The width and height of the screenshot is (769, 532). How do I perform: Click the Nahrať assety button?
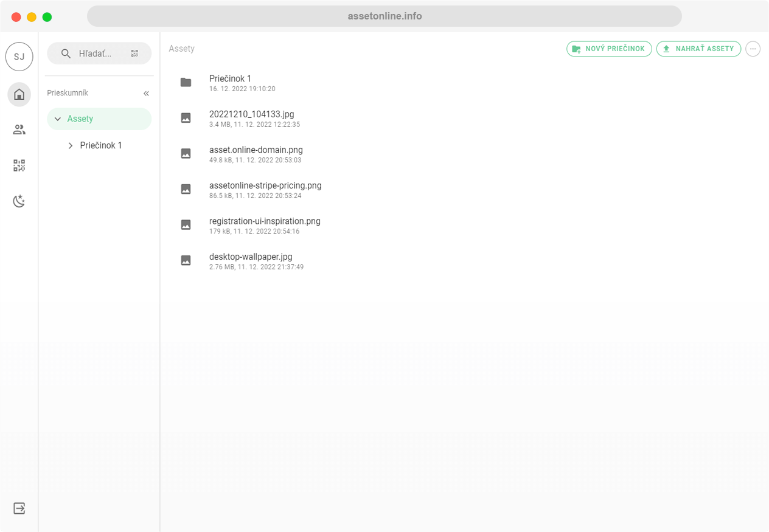[x=698, y=49]
